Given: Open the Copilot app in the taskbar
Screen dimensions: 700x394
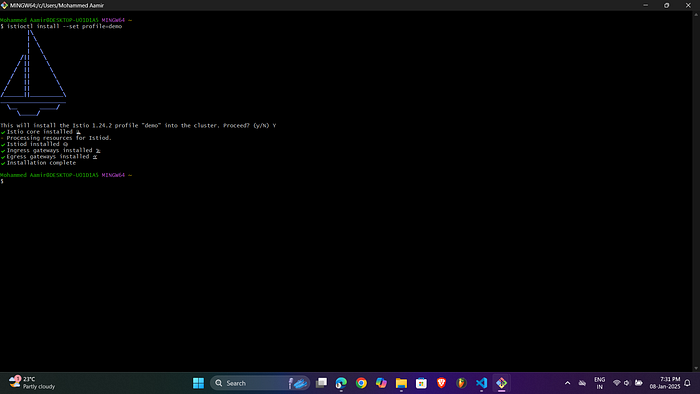Looking at the screenshot, I should 381,383.
